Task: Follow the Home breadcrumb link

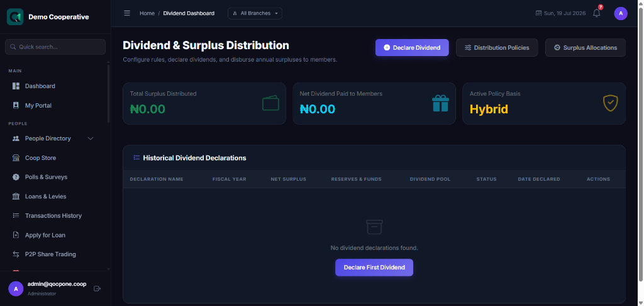Action: click(x=147, y=13)
